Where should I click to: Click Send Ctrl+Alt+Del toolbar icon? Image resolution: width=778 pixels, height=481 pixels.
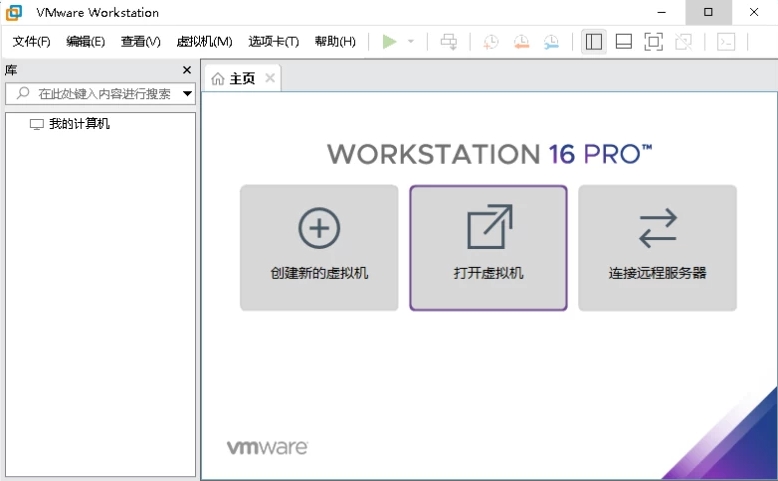pos(449,42)
